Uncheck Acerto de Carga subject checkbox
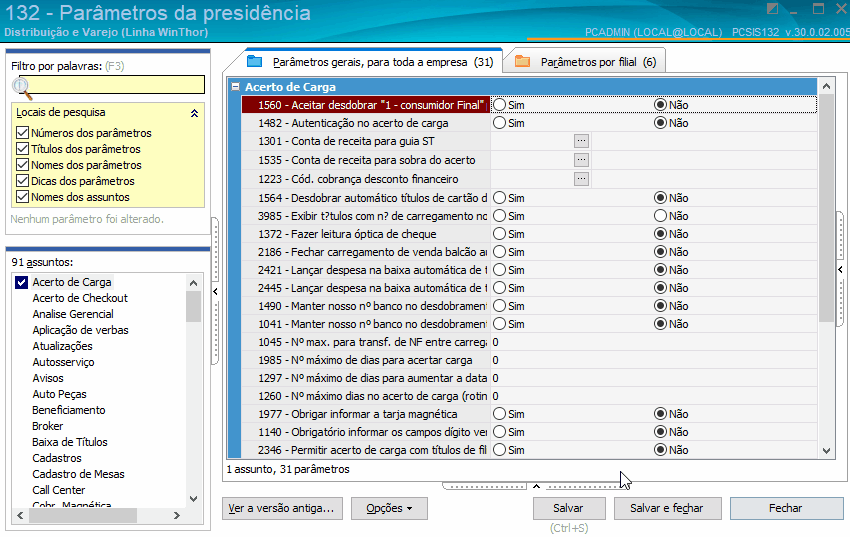Screen dimensions: 850x537 [x=21, y=282]
